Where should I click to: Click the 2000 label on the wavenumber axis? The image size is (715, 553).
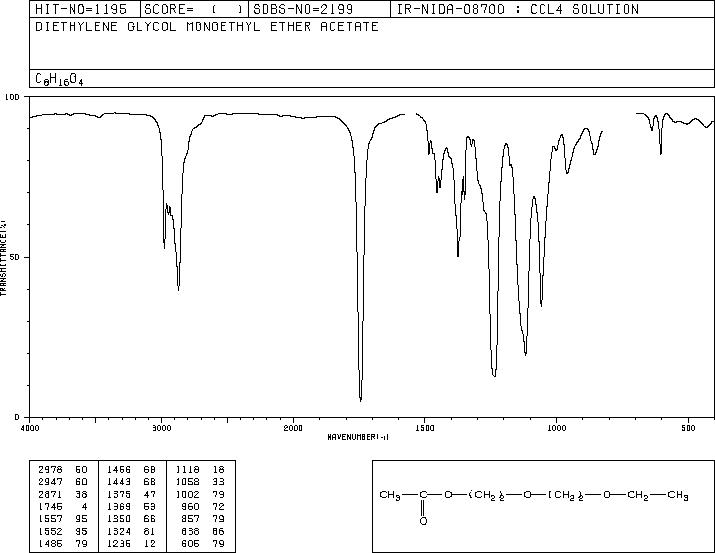coord(293,428)
